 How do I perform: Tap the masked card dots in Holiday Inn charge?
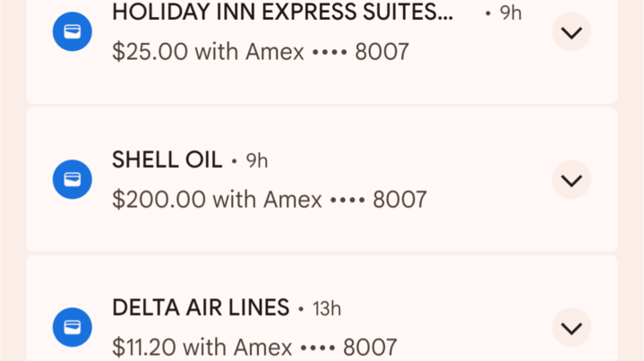(x=330, y=53)
